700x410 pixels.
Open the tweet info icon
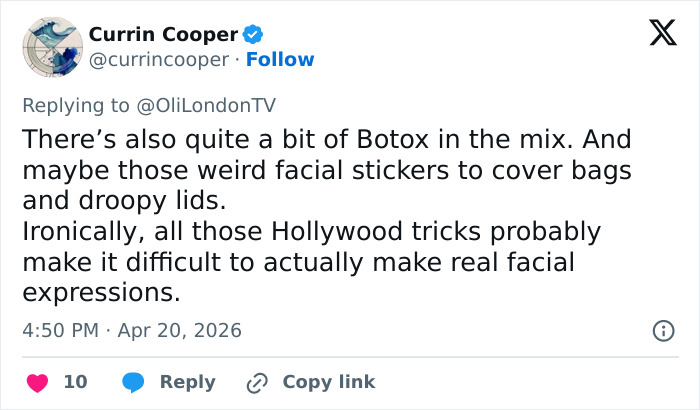(x=661, y=330)
